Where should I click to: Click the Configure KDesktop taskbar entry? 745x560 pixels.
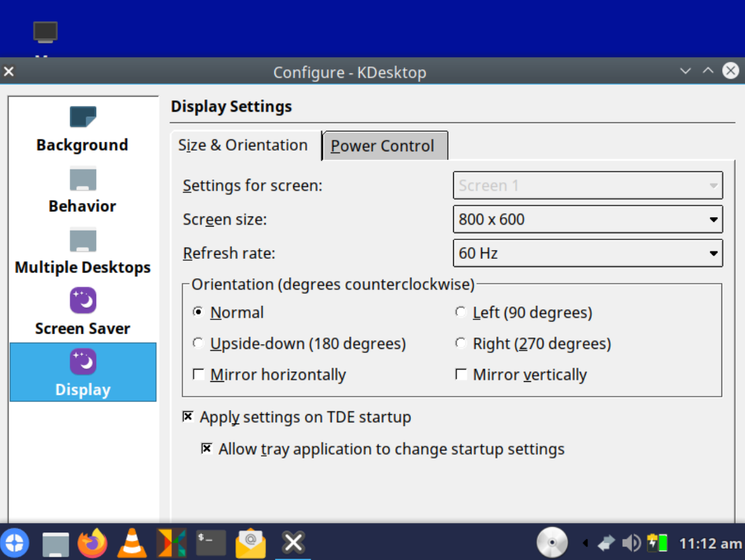[x=293, y=543]
